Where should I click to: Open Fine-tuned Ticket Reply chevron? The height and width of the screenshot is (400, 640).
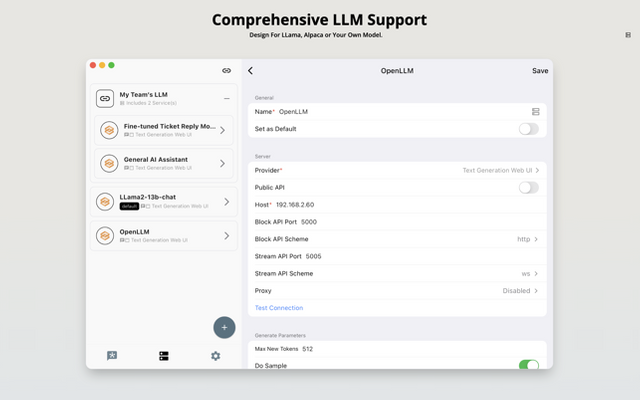click(222, 130)
